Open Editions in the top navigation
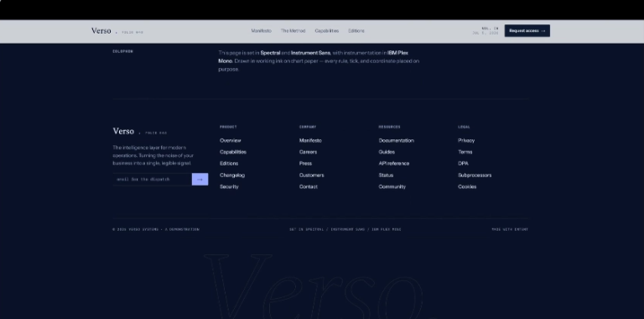This screenshot has height=319, width=644. tap(356, 31)
